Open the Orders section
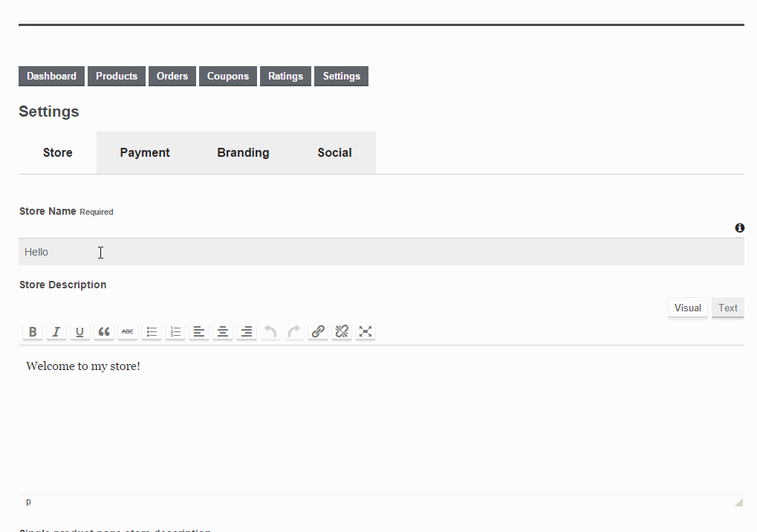757x532 pixels. [172, 76]
